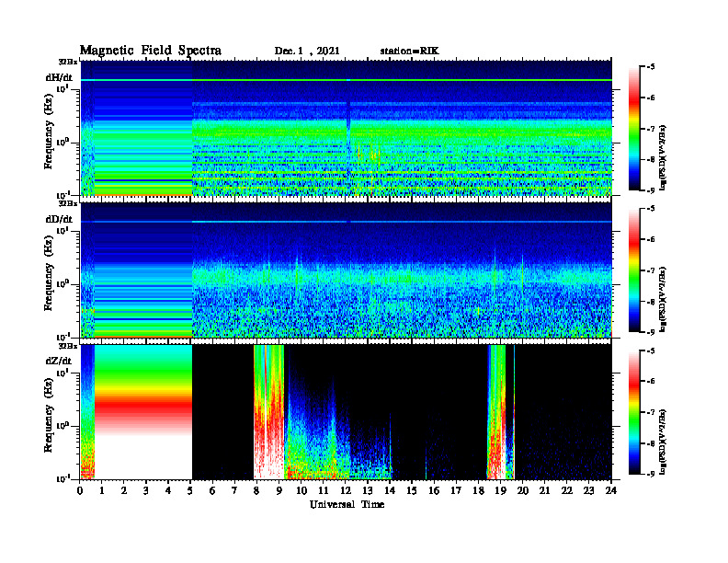Click hour tick label "5" on time axis

[x=191, y=491]
